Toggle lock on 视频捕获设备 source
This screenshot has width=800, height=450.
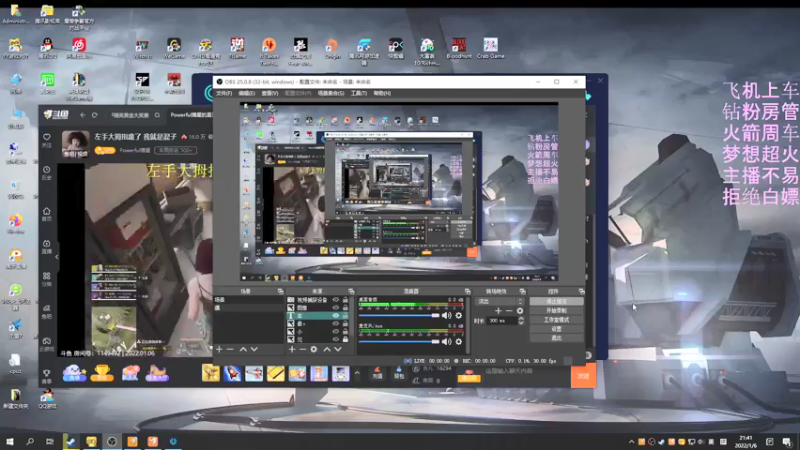(x=345, y=300)
